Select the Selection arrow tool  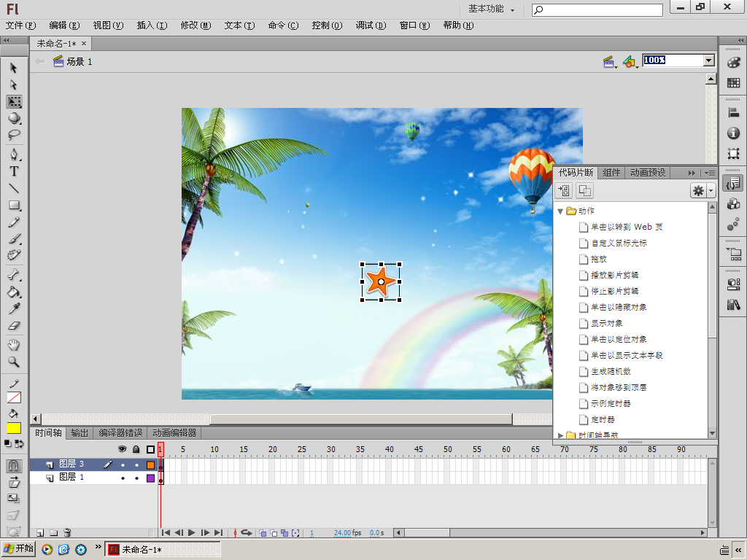click(14, 68)
